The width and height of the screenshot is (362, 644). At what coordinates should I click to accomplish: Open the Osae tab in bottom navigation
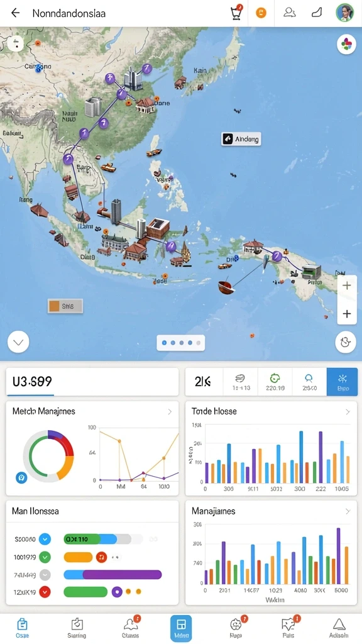pyautogui.click(x=22, y=628)
